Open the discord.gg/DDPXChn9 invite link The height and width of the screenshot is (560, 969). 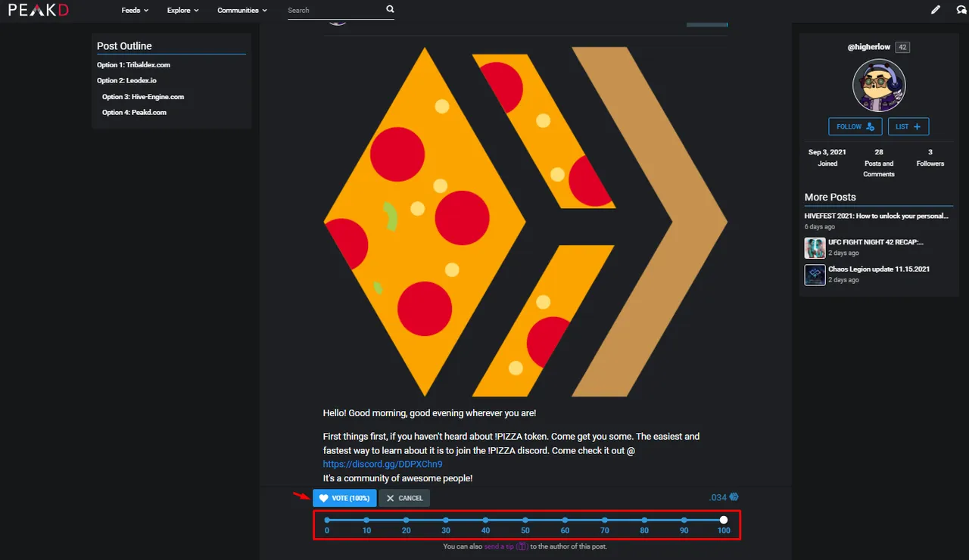coord(382,464)
